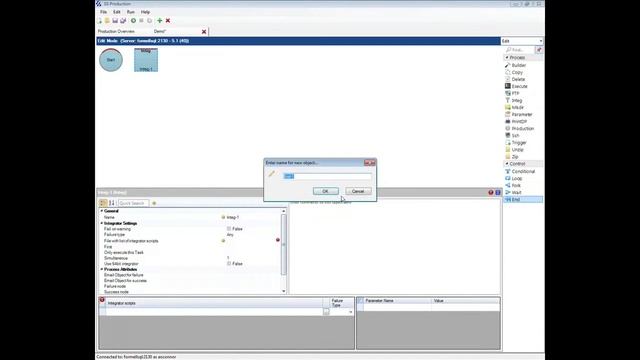This screenshot has width=640, height=360.
Task: Close the new object name dialog
Action: click(369, 163)
